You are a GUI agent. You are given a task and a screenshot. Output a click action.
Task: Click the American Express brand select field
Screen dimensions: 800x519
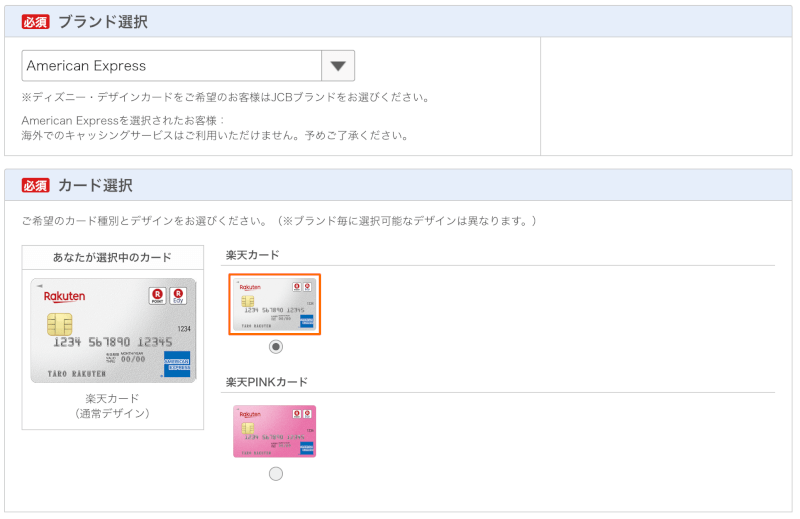coord(171,66)
